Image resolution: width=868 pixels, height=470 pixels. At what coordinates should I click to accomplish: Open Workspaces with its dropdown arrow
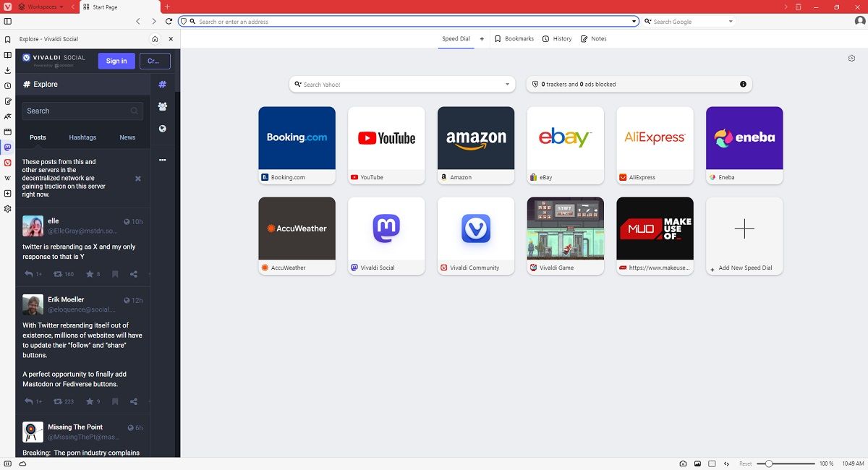click(61, 6)
